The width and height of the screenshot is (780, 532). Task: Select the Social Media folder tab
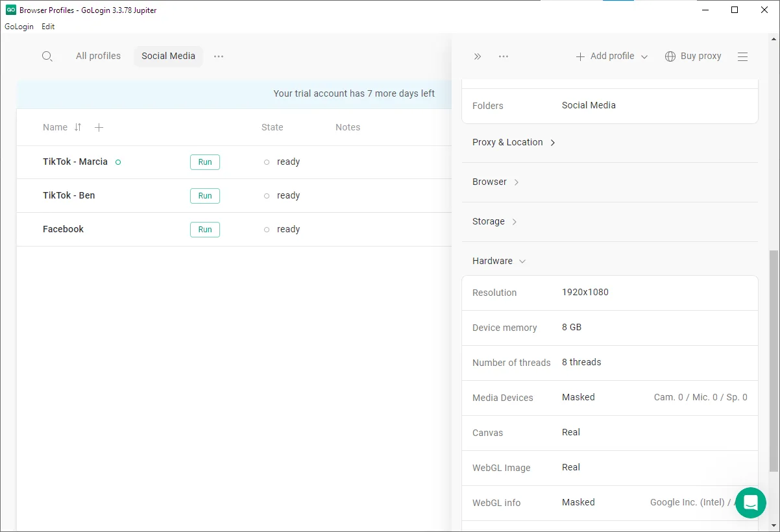pyautogui.click(x=168, y=56)
